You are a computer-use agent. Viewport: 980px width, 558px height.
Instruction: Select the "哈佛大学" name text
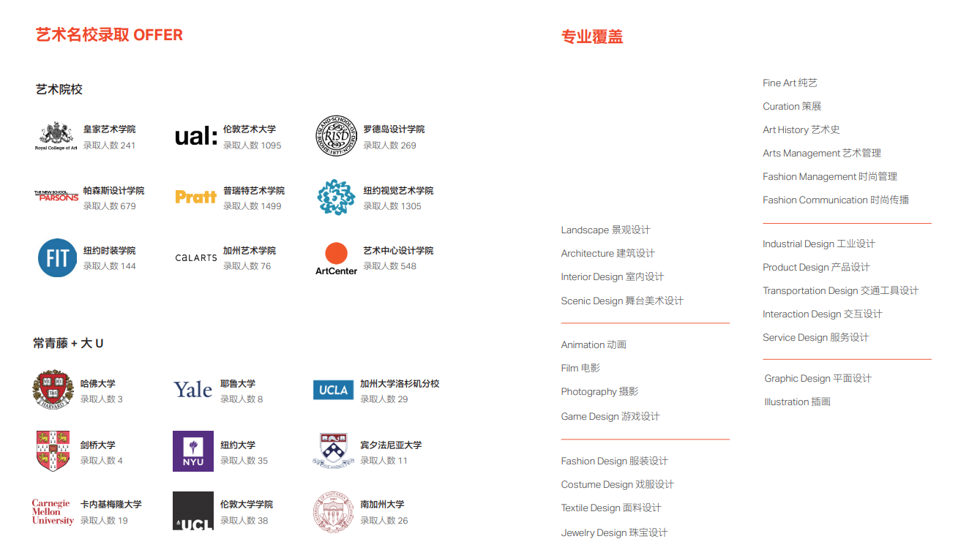click(x=98, y=384)
